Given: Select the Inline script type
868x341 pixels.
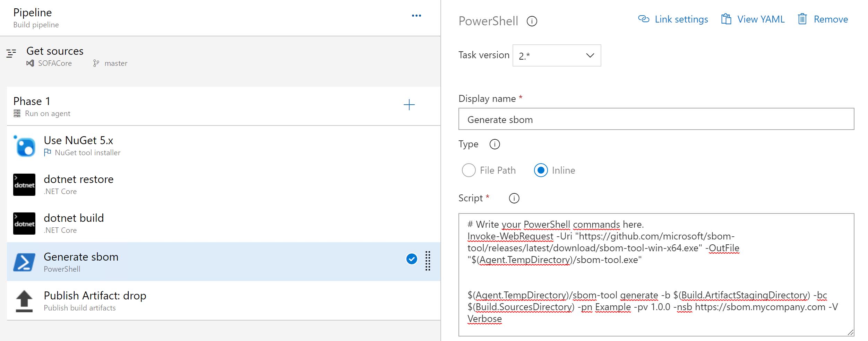Looking at the screenshot, I should 541,170.
